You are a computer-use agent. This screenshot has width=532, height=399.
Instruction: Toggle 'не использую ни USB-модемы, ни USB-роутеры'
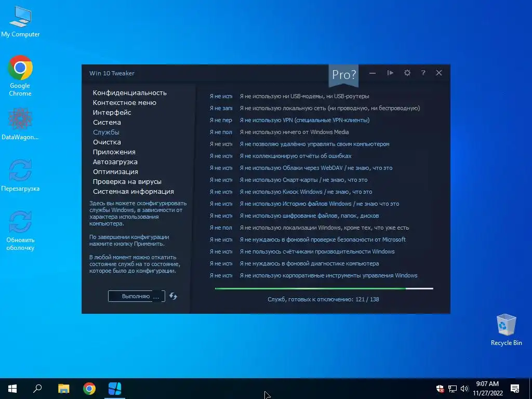click(304, 96)
